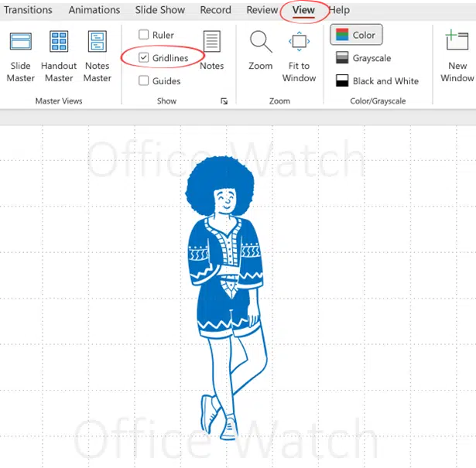This screenshot has height=468, width=476.
Task: Select the blue woman illustration on slide
Action: (x=226, y=299)
